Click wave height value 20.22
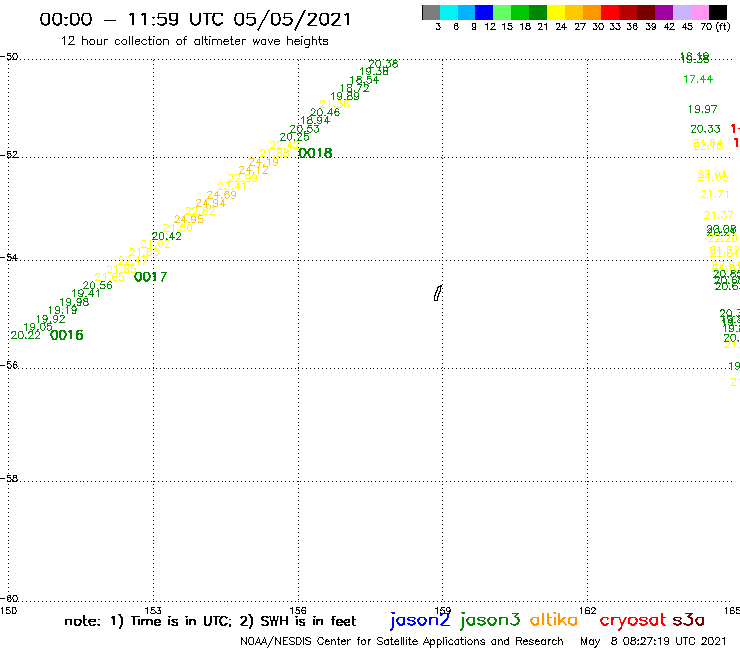Screen dimensions: 740x650 pos(25,335)
